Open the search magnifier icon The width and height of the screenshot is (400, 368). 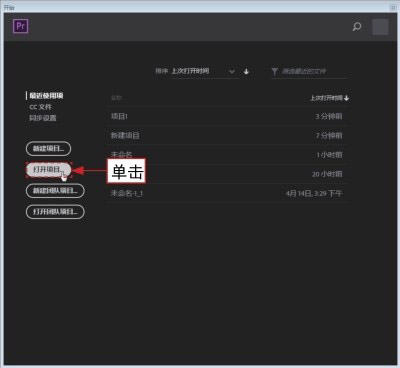[x=357, y=27]
